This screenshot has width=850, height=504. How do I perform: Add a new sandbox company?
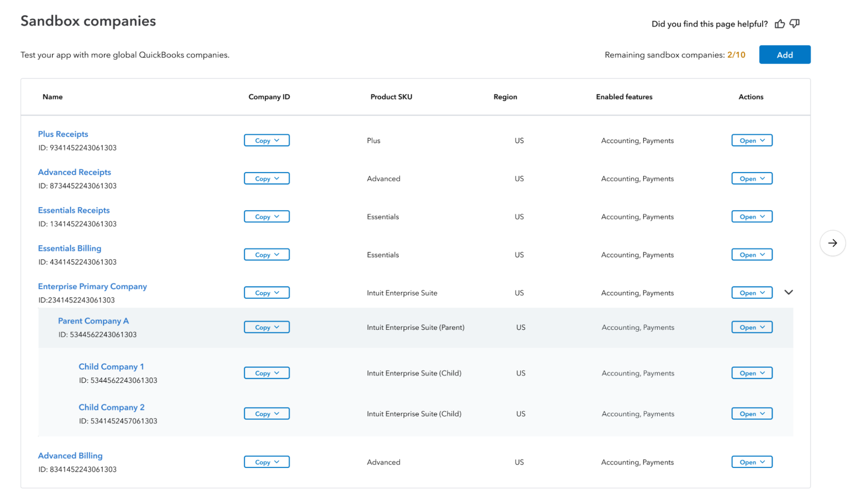[785, 55]
